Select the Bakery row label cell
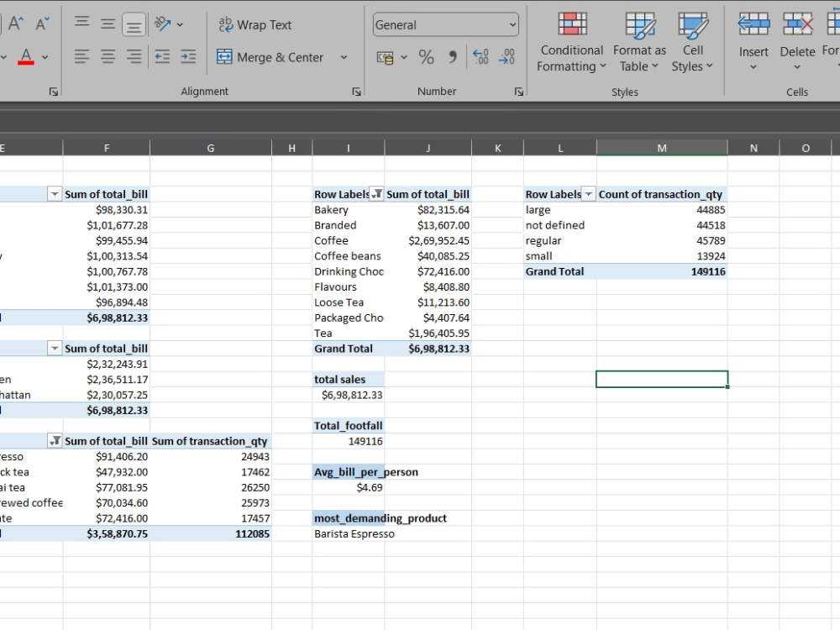 pyautogui.click(x=349, y=209)
